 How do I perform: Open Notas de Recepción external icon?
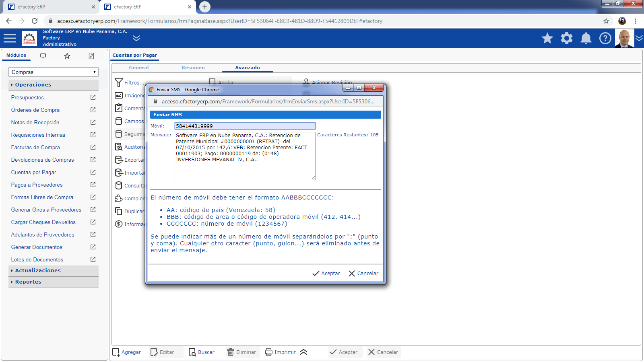click(93, 122)
